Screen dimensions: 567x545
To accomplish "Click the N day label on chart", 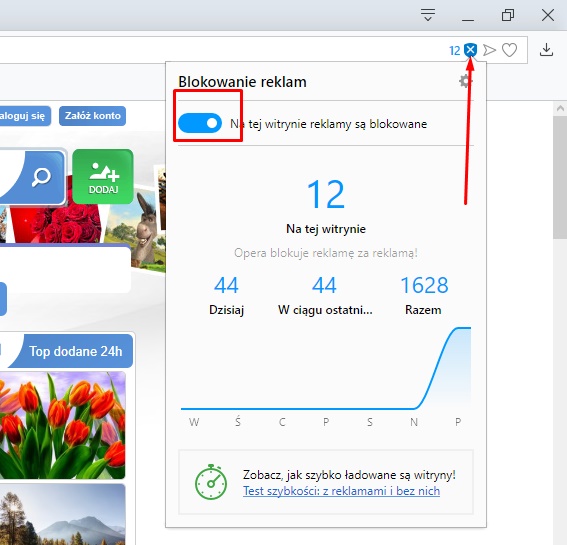I will pyautogui.click(x=414, y=422).
